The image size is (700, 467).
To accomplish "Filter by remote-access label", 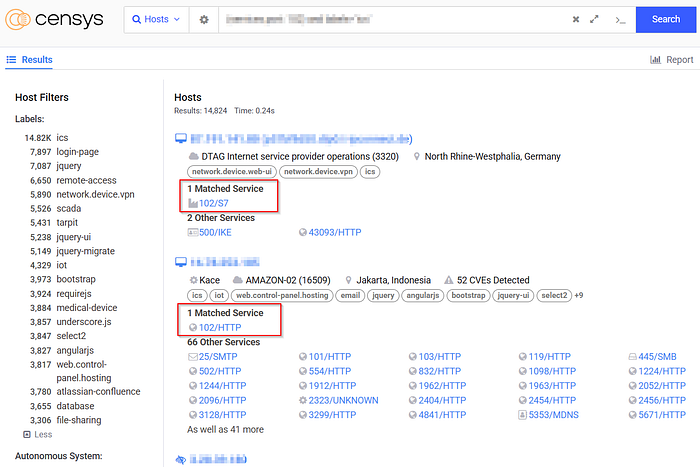I will (x=86, y=180).
